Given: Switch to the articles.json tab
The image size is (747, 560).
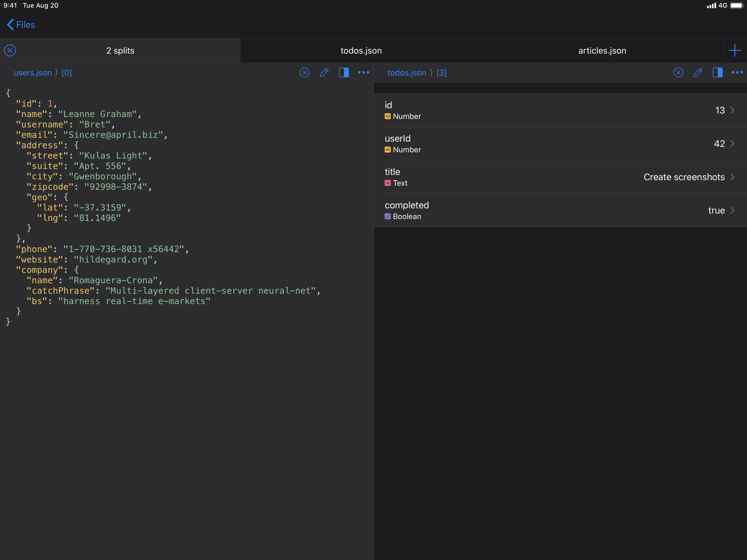Looking at the screenshot, I should click(x=602, y=51).
